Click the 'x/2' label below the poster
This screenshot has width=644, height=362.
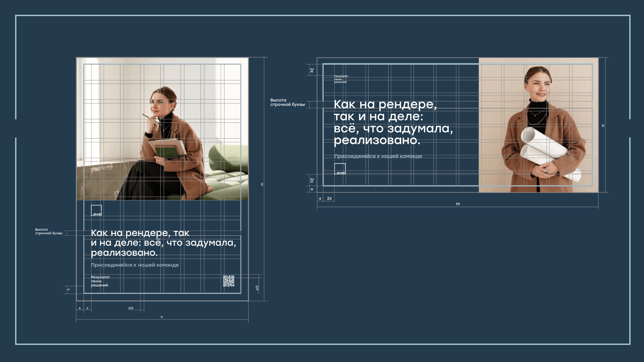[x=131, y=308]
